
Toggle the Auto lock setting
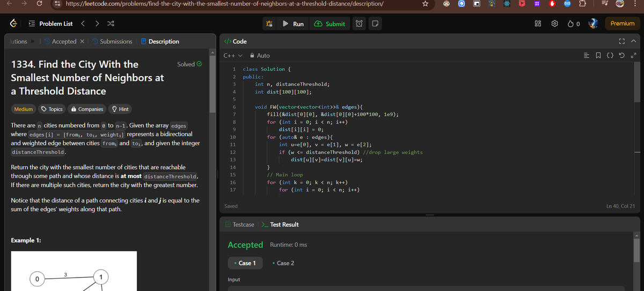[259, 55]
